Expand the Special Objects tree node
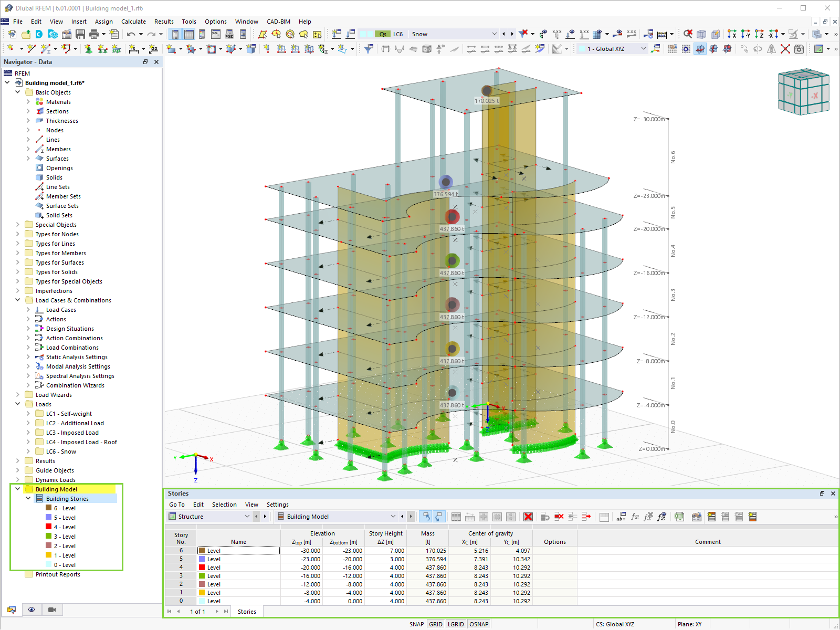The image size is (840, 630). 17,225
